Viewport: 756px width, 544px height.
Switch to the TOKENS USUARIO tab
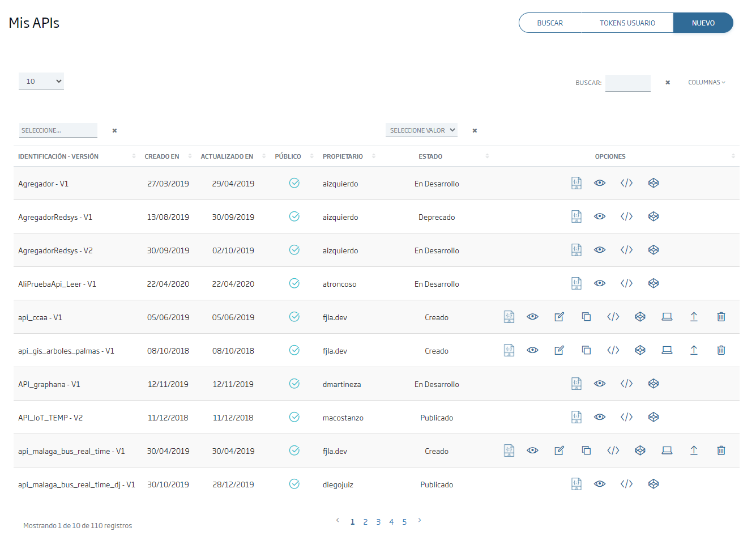coord(627,23)
